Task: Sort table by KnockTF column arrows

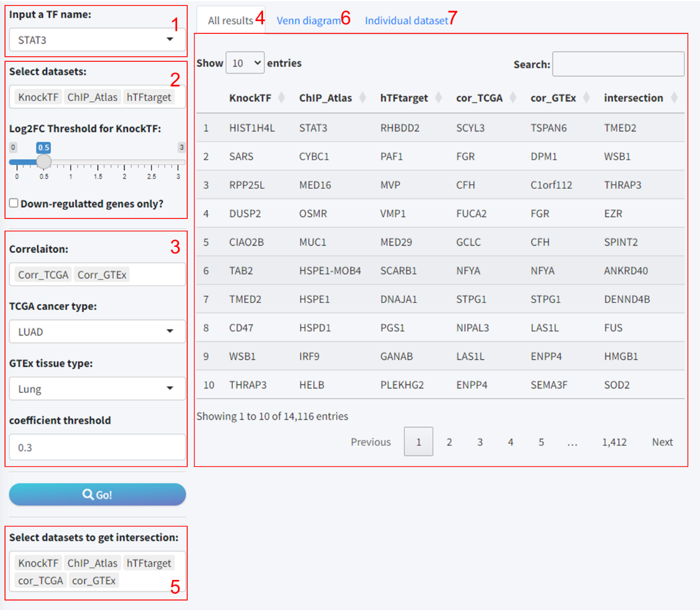Action: [x=281, y=98]
